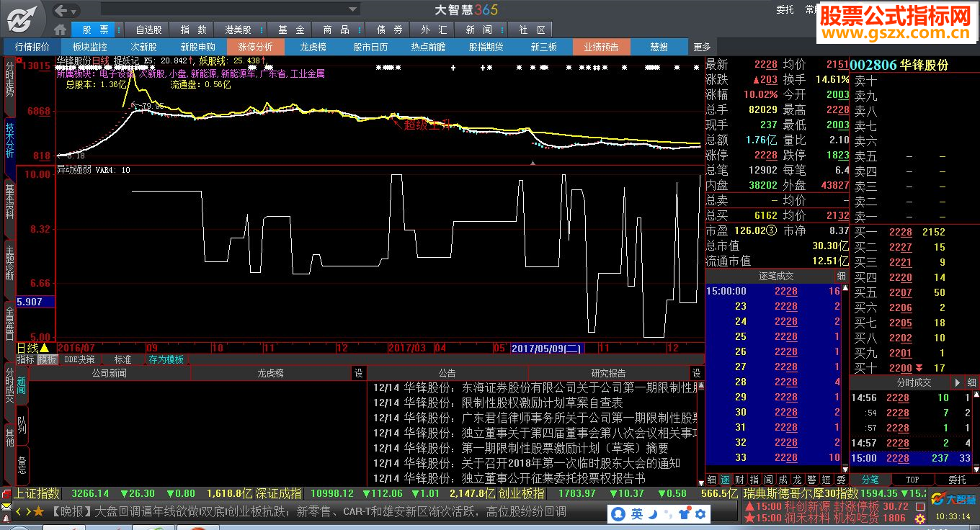Image resolution: width=980 pixels, height=530 pixels.
Task: Click the 设 settings button beside 龙虎榜
Action: click(358, 373)
